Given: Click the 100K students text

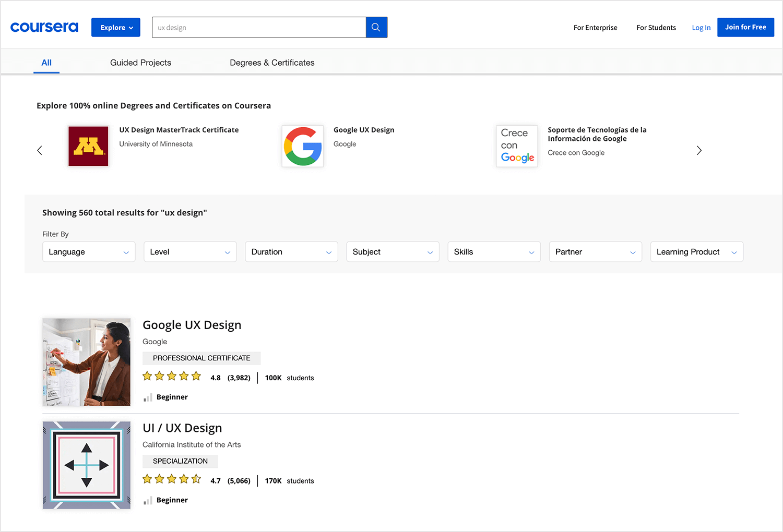Looking at the screenshot, I should (x=289, y=378).
